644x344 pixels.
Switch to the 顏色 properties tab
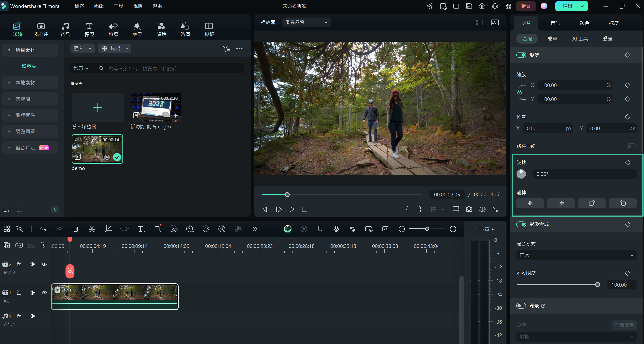point(584,23)
